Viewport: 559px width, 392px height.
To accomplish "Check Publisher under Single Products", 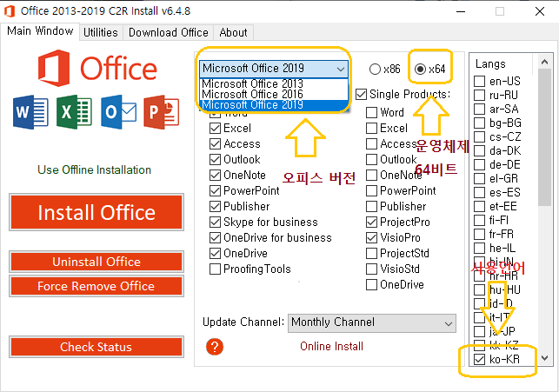I will (371, 207).
